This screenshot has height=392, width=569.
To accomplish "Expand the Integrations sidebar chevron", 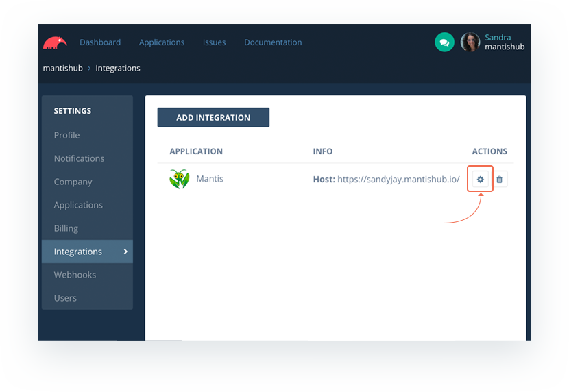I will coord(125,252).
